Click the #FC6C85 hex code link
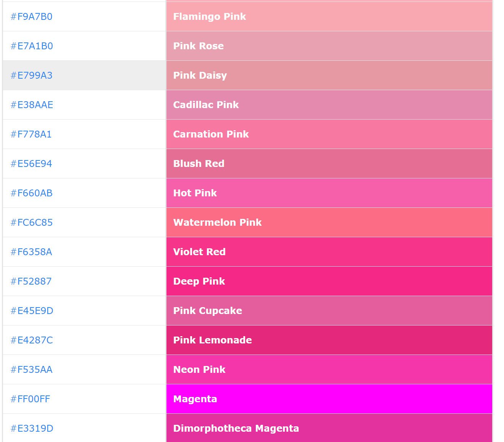The image size is (504, 442). [x=32, y=222]
